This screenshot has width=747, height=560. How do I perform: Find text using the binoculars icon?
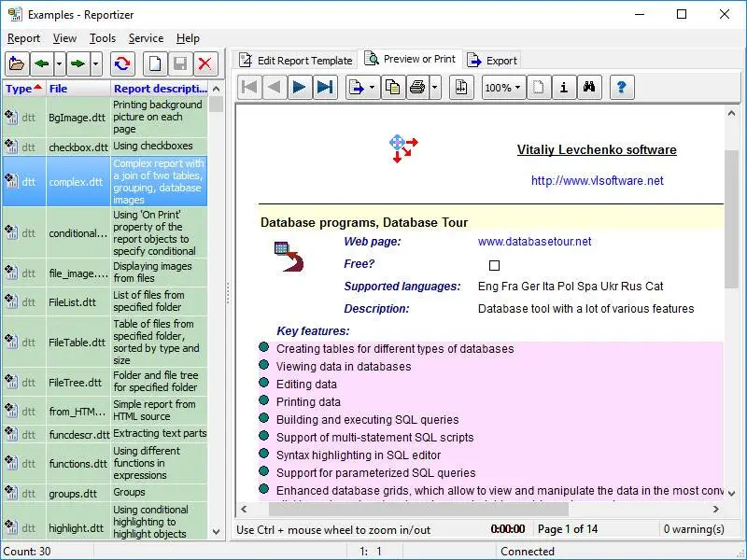[589, 87]
